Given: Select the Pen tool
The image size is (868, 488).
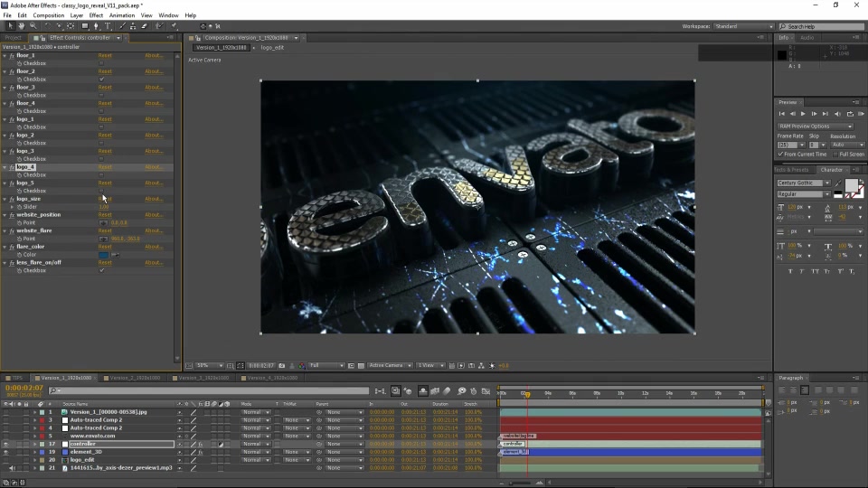Looking at the screenshot, I should click(x=97, y=26).
